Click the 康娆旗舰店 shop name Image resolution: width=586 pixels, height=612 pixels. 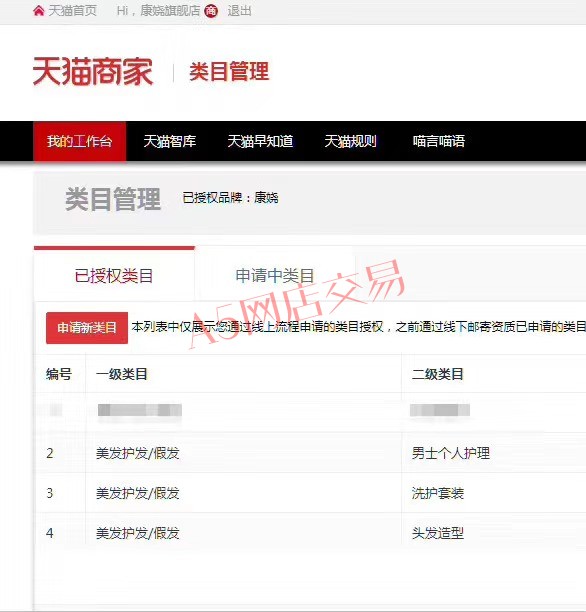[x=170, y=11]
